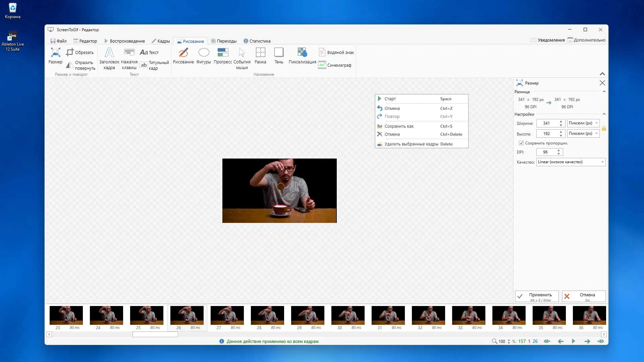Increase the DPI value with up stepper

(x=558, y=150)
